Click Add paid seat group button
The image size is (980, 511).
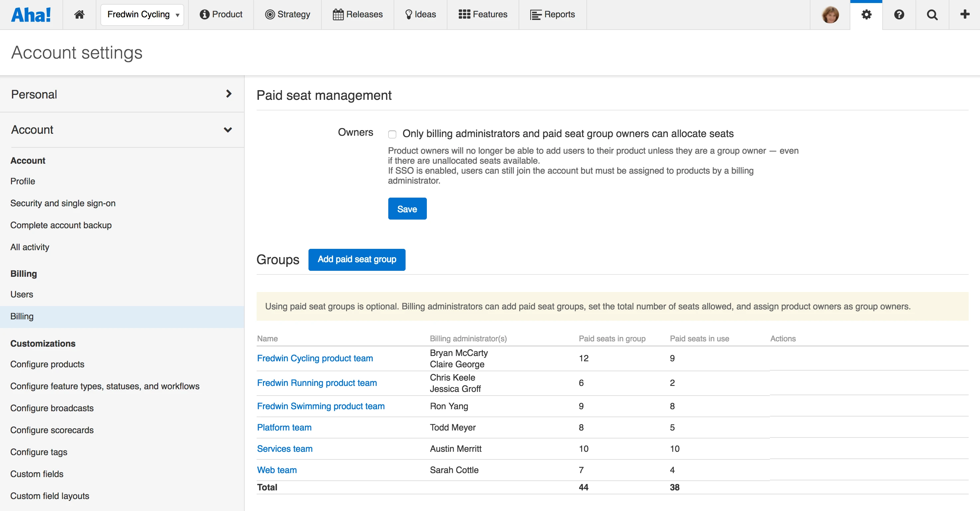tap(356, 259)
